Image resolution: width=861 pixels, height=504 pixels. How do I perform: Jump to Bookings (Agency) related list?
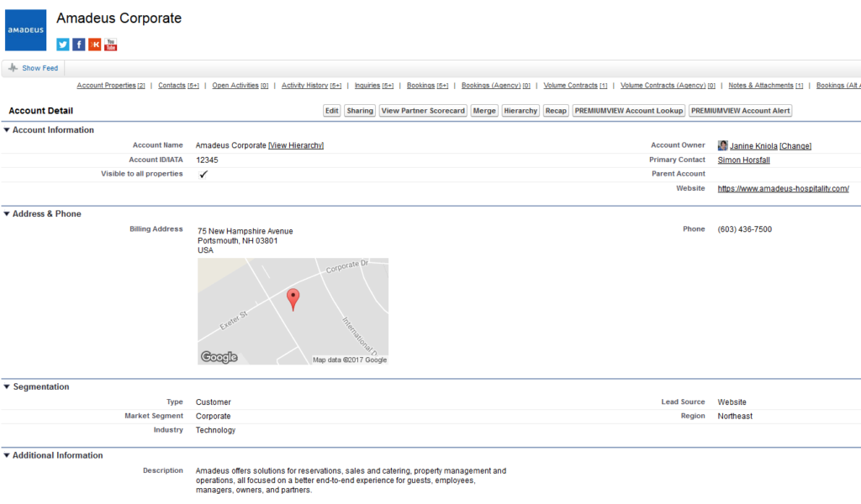[x=496, y=86]
